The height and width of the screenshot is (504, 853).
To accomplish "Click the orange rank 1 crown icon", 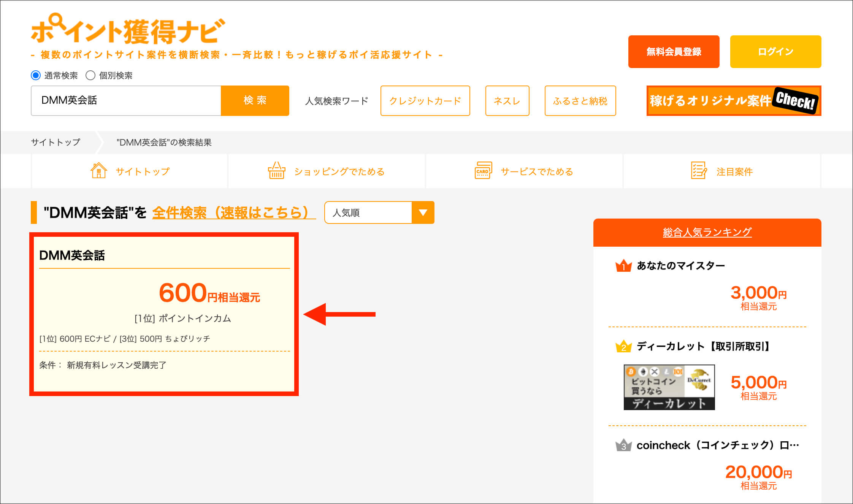I will (x=623, y=265).
